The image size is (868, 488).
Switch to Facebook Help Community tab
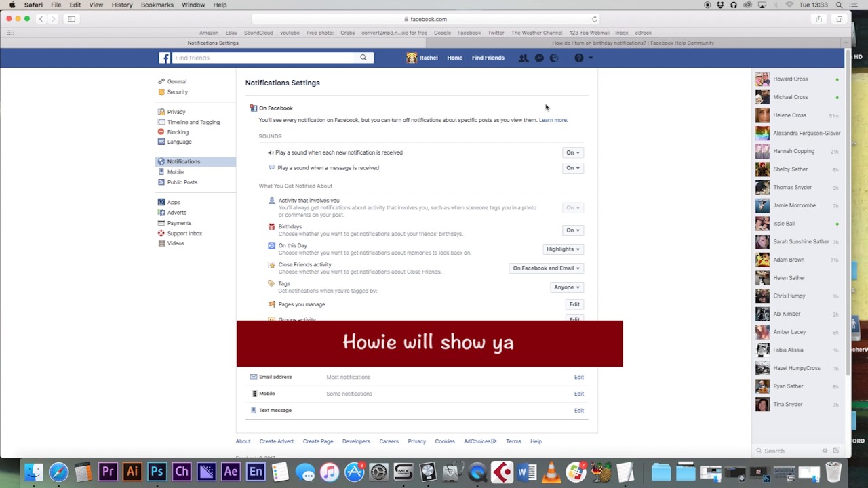click(633, 43)
